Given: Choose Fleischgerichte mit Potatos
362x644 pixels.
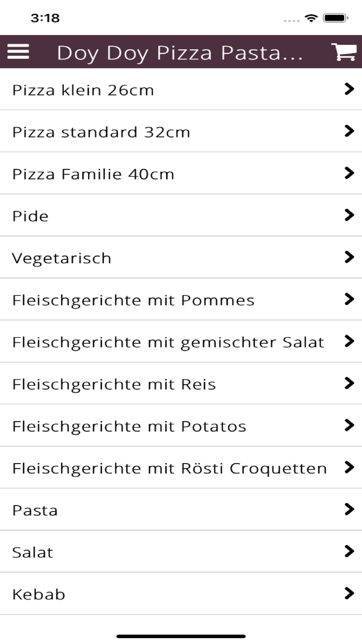Looking at the screenshot, I should pyautogui.click(x=129, y=426).
